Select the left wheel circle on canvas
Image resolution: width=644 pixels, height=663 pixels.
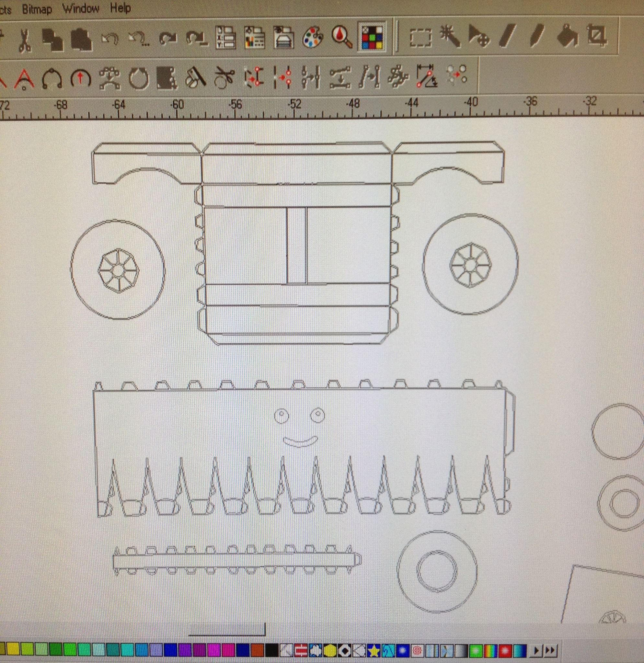click(118, 269)
